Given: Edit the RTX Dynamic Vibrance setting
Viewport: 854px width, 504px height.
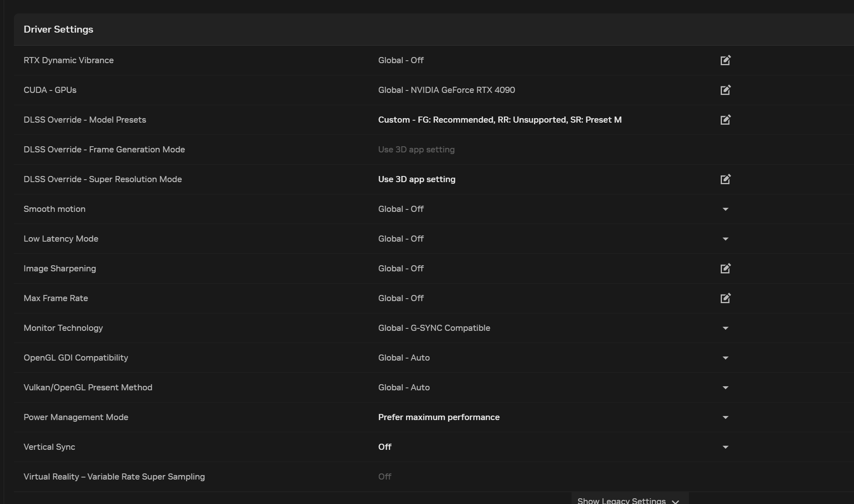Looking at the screenshot, I should (725, 60).
